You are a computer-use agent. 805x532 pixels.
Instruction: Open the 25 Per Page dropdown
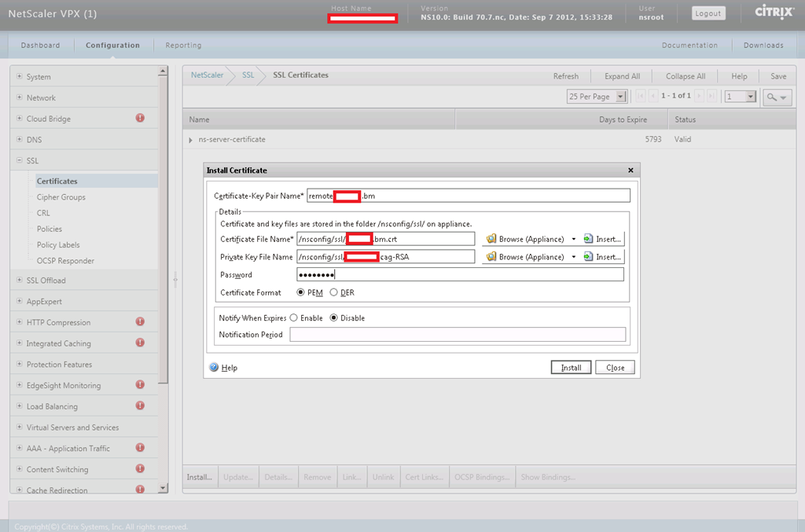(620, 97)
